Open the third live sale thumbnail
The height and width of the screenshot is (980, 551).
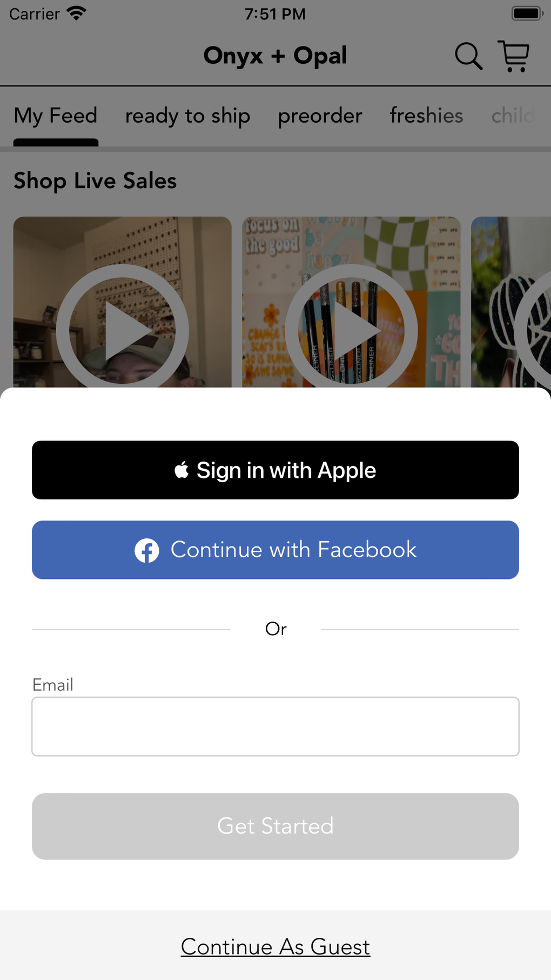pyautogui.click(x=511, y=302)
